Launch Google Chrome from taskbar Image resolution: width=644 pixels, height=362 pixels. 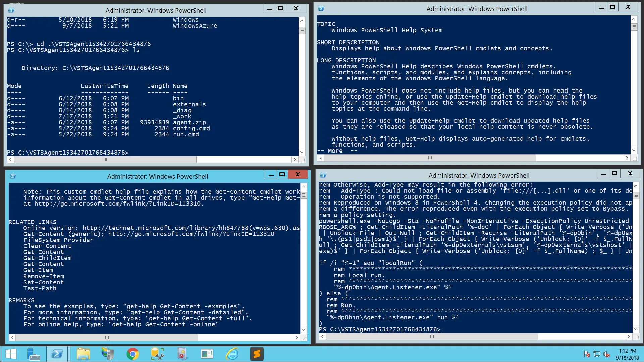132,354
